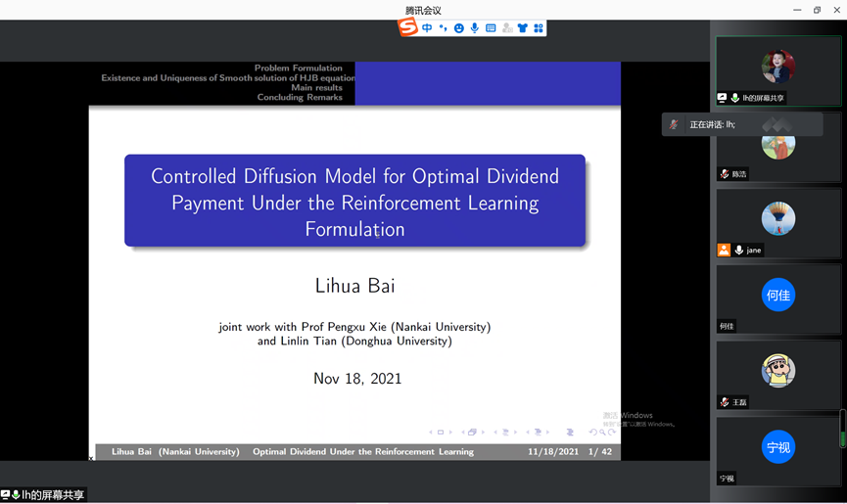Select lh's video tile with screen sharing

coord(778,69)
